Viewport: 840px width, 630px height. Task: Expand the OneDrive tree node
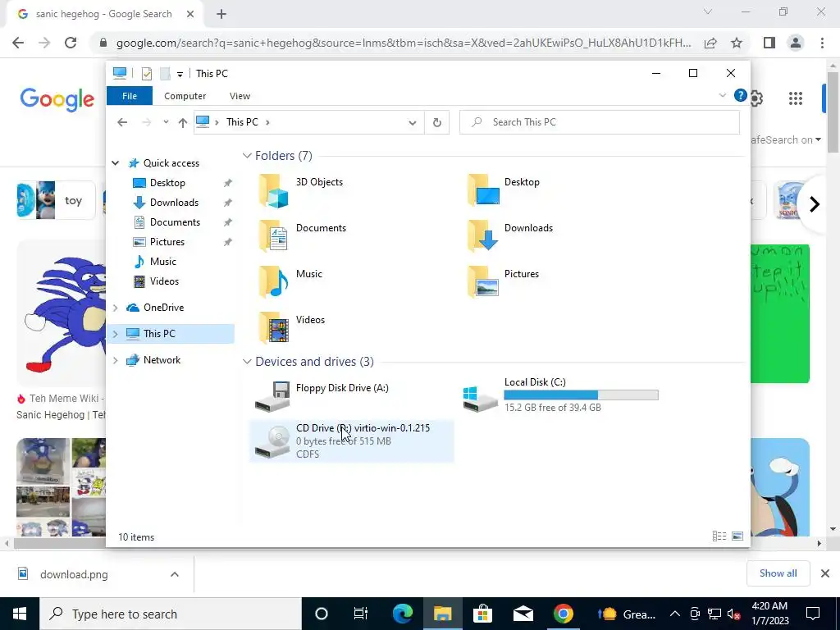(115, 308)
